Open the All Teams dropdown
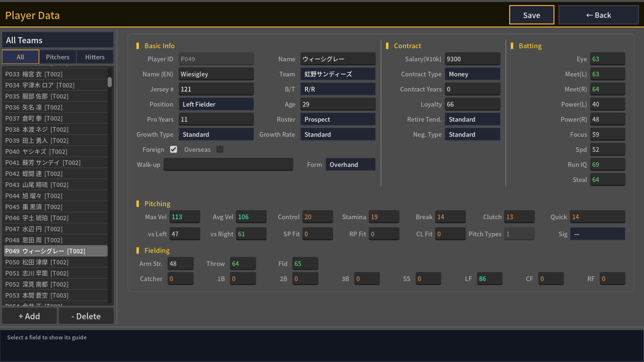The image size is (644, 362). click(x=58, y=40)
